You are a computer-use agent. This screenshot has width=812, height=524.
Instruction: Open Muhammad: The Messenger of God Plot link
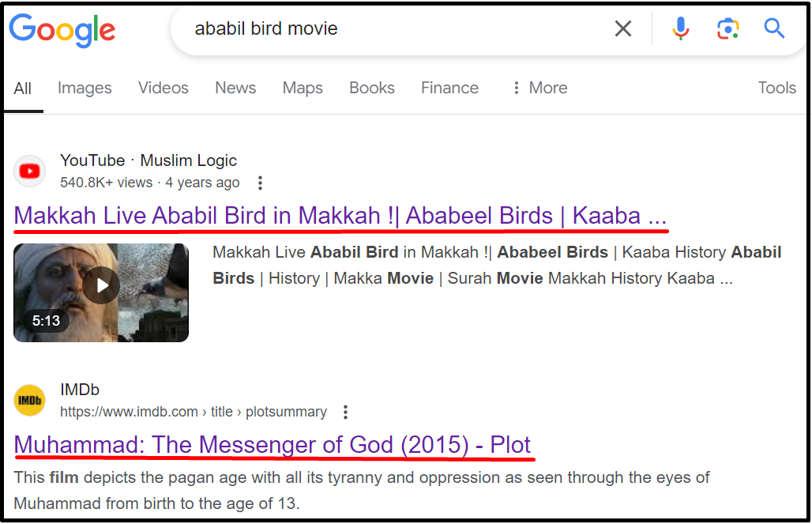click(273, 445)
